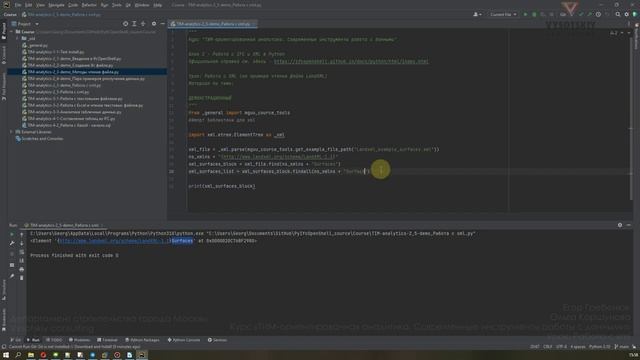Open the Python Packages tool window tab
Viewport: 640px width, 360px height.
pyautogui.click(x=142, y=340)
